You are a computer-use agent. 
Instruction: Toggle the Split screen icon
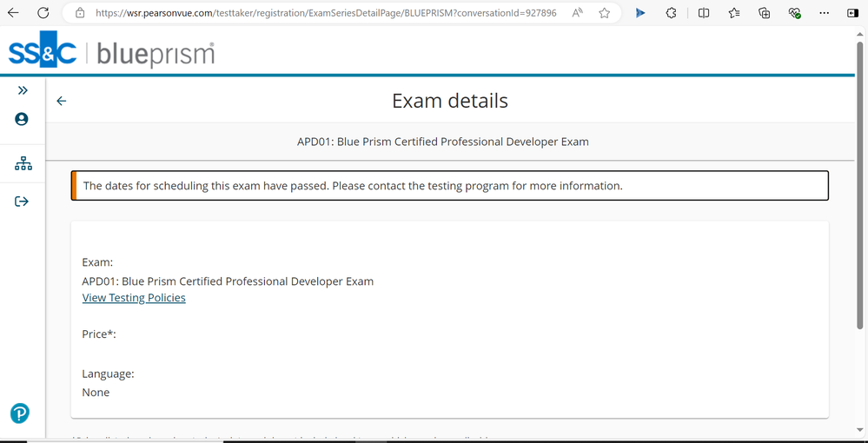pyautogui.click(x=704, y=13)
